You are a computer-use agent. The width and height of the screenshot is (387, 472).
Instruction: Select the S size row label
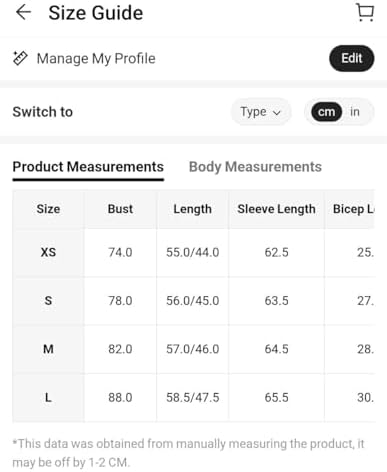pos(48,301)
